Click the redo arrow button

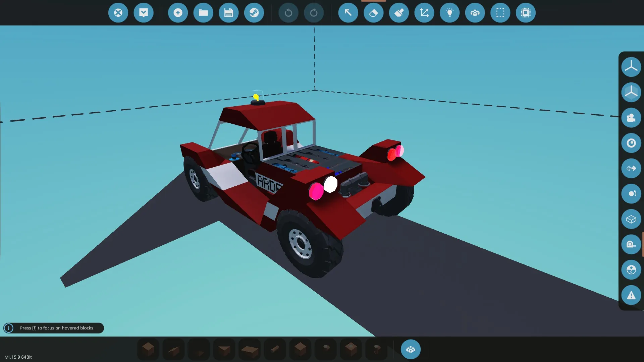click(314, 13)
